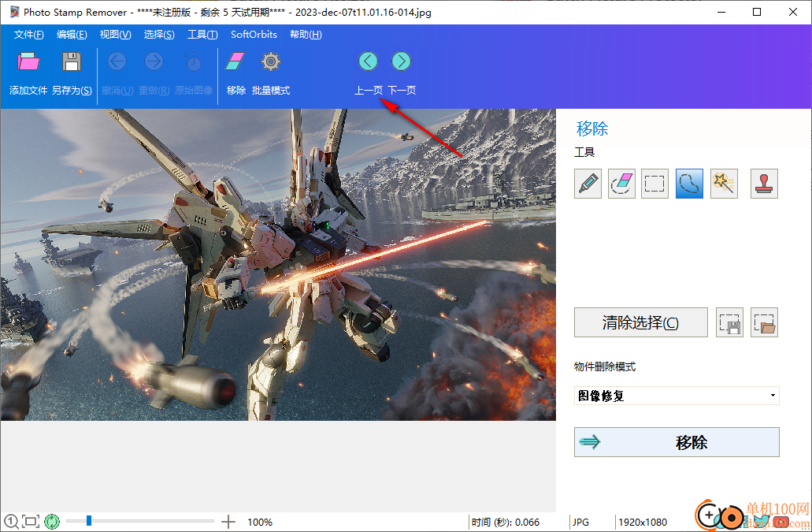Click the zoom 1:1 icon in status bar

click(x=11, y=522)
